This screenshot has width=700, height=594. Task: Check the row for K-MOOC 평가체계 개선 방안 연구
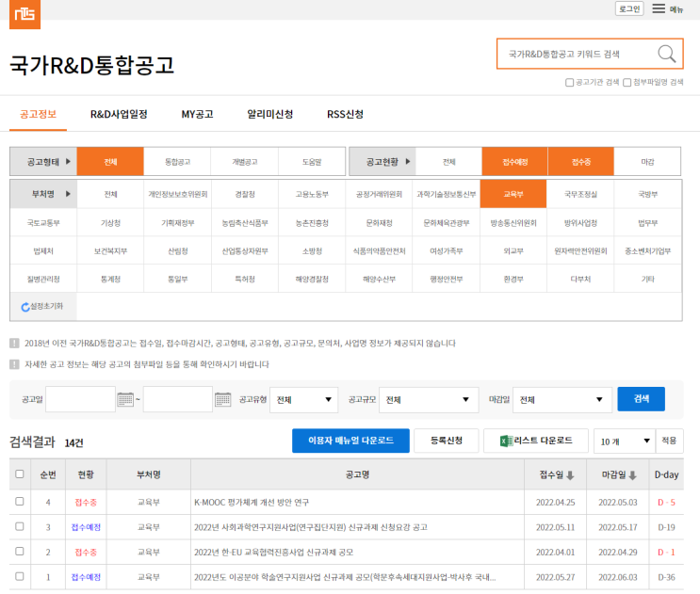coord(20,501)
